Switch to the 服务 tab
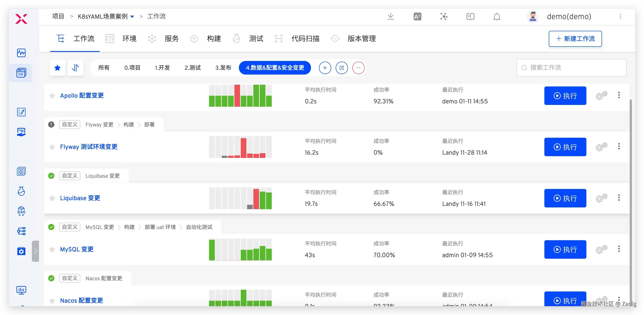This screenshot has height=315, width=644. [163, 39]
